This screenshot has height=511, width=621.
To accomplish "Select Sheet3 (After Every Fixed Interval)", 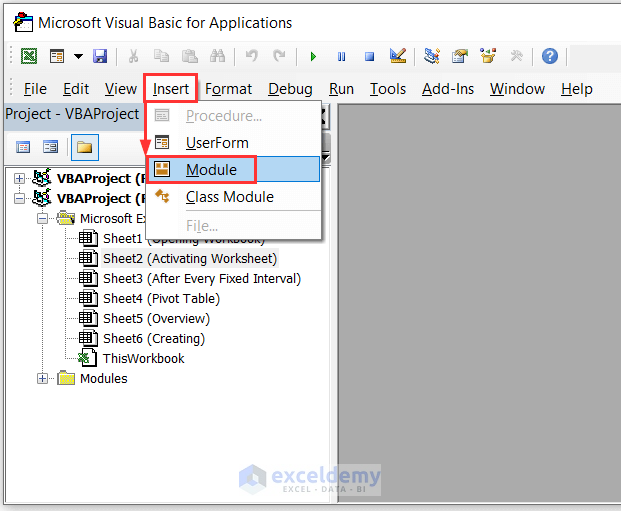I will [x=202, y=278].
